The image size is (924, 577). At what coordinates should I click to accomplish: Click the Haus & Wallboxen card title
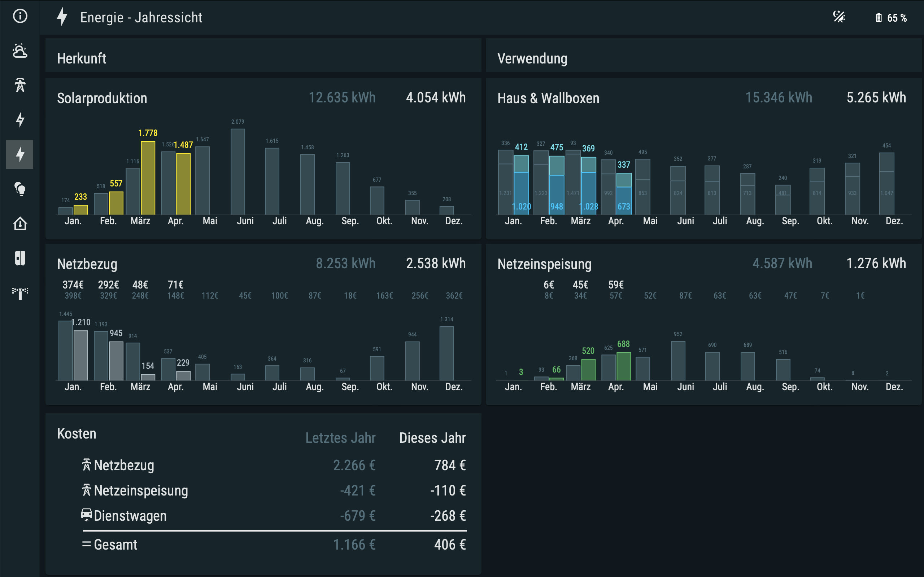coord(548,98)
